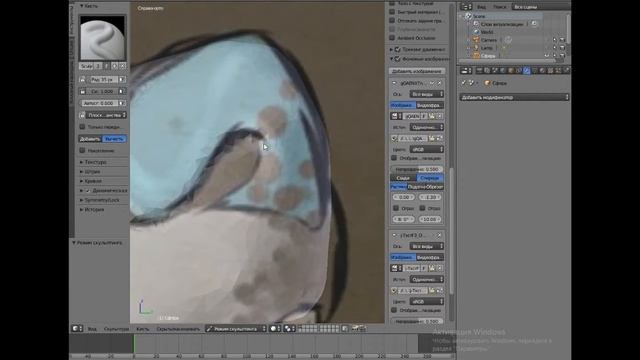Expand the Кривая panel
The width and height of the screenshot is (640, 360).
click(x=93, y=181)
